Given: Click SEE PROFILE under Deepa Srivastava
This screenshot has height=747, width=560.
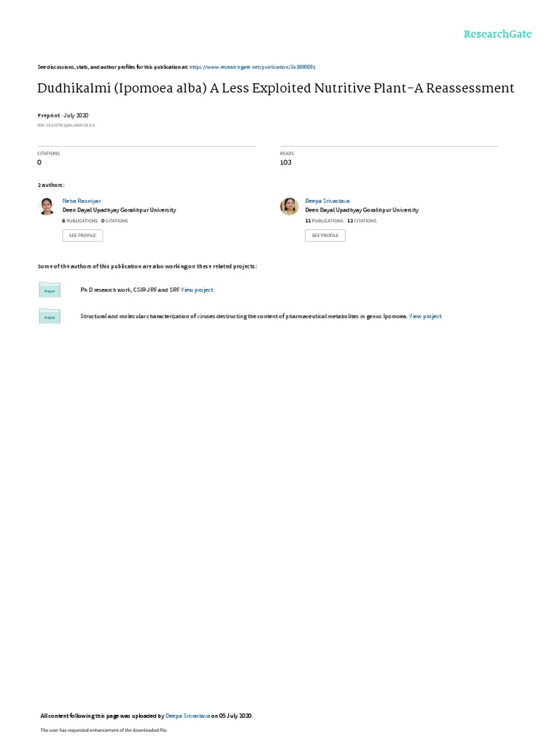Looking at the screenshot, I should (325, 236).
